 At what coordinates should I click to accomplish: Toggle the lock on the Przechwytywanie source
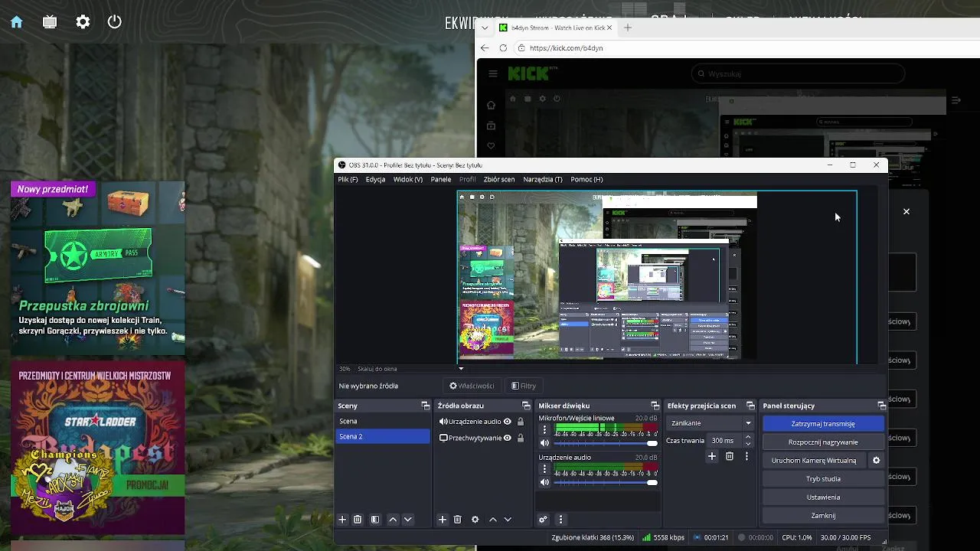coord(521,438)
